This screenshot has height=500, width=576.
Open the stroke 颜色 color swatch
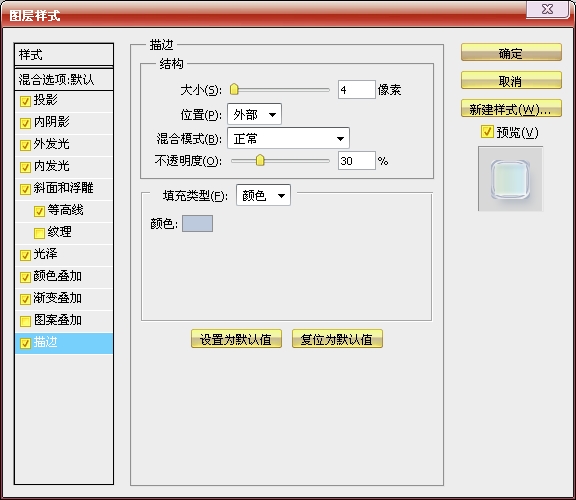pos(198,223)
